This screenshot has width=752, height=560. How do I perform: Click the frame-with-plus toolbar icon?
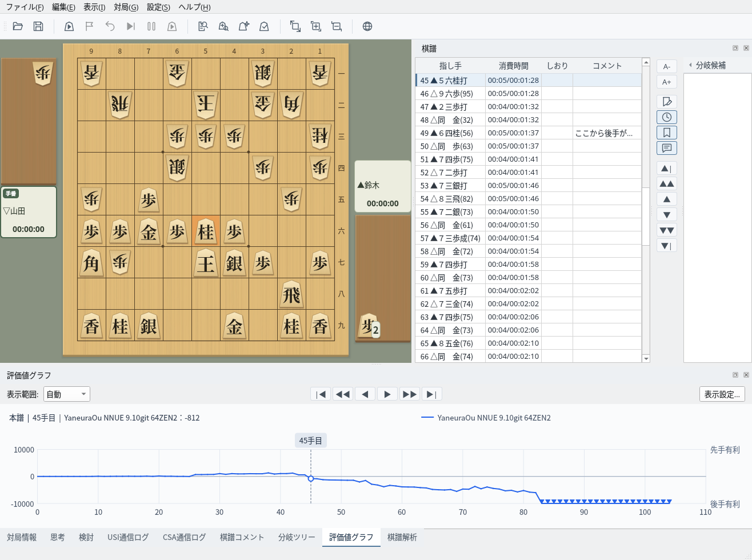(315, 26)
